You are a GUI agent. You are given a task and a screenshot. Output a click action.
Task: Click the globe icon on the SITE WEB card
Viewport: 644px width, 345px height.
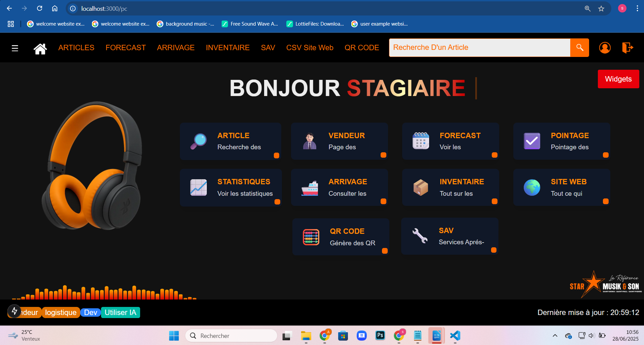(x=532, y=188)
